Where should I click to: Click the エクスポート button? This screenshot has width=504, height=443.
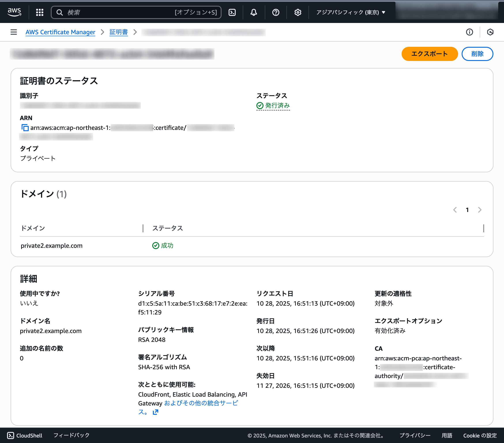(430, 54)
